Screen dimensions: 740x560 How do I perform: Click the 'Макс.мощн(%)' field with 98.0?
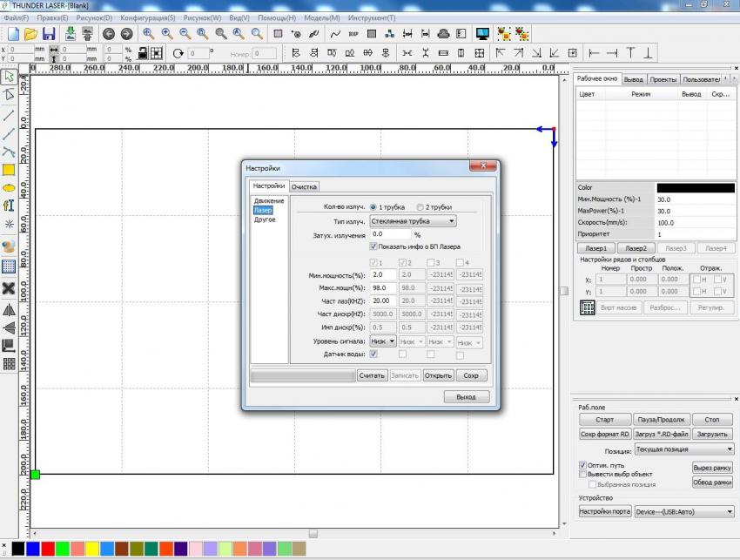click(382, 287)
